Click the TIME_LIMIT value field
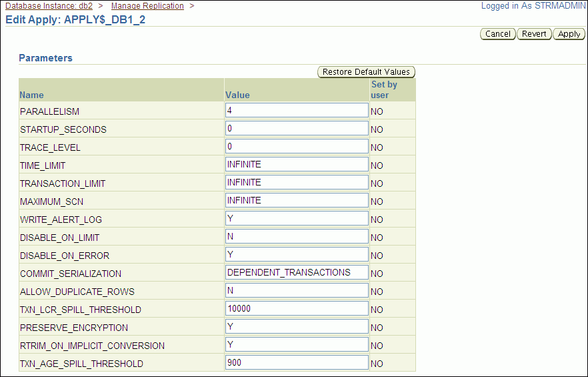 click(x=297, y=164)
